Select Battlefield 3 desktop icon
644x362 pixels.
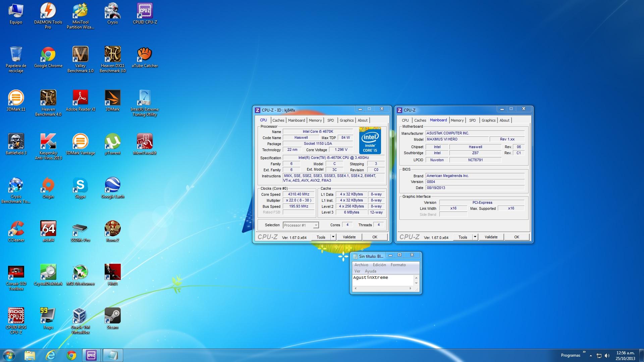point(16,145)
